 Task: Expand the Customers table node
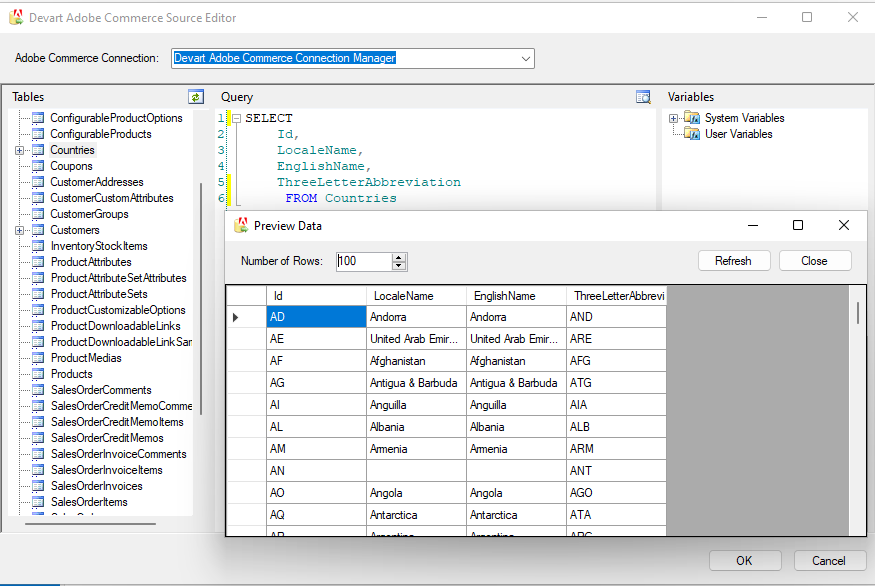click(x=19, y=230)
